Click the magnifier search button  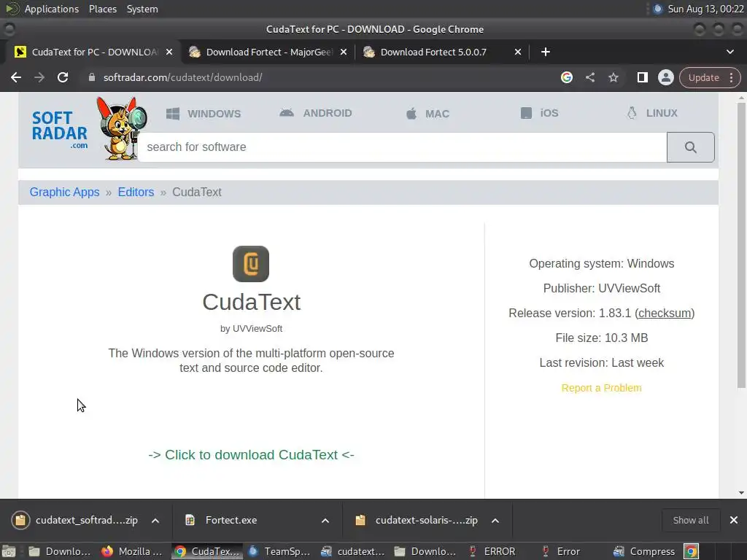click(x=690, y=147)
